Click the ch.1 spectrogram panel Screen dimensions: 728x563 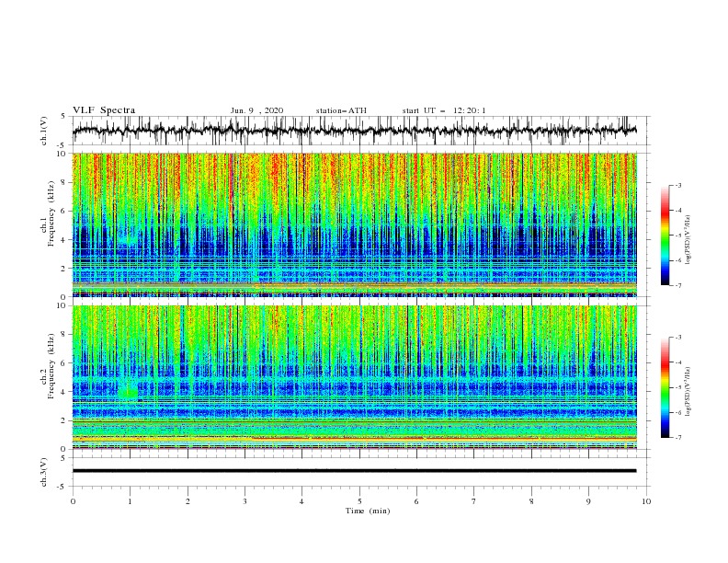[355, 224]
